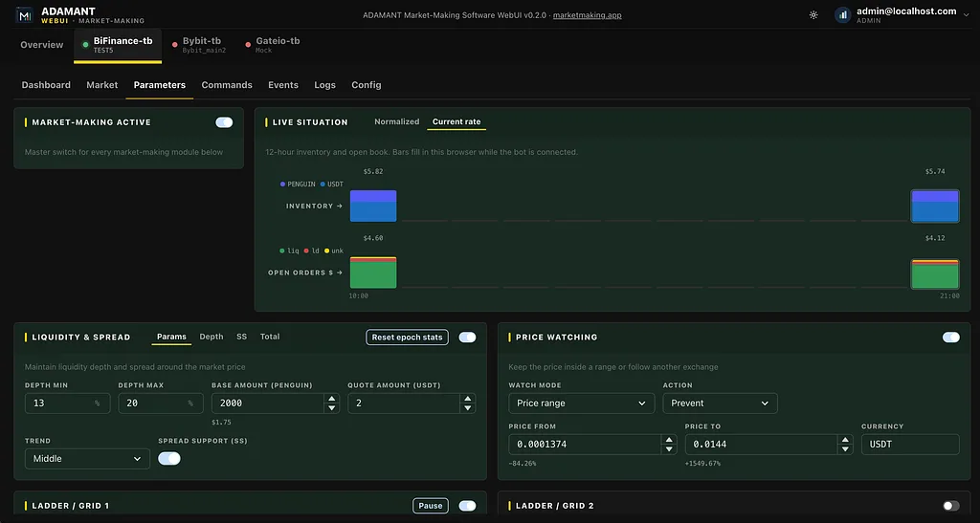Open the Trend dropdown set to Middle

coord(87,459)
